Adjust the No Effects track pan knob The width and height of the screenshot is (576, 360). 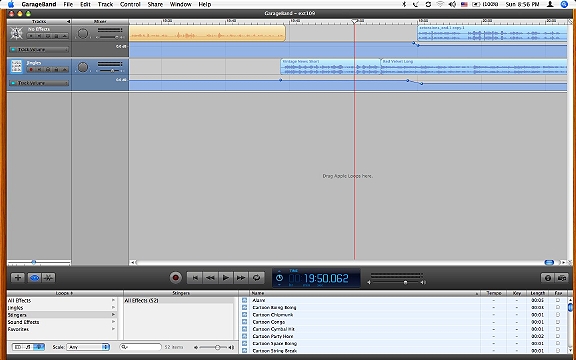coord(83,33)
